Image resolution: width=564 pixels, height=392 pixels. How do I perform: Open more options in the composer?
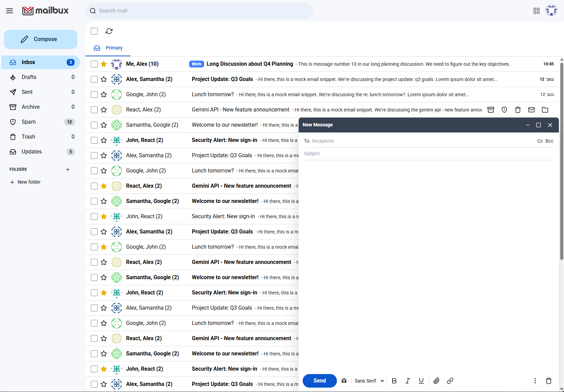point(535,381)
